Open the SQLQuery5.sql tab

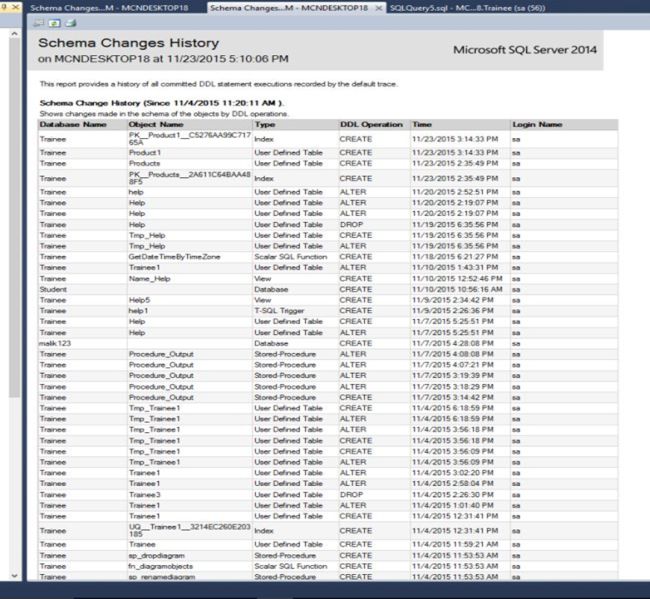coord(467,8)
